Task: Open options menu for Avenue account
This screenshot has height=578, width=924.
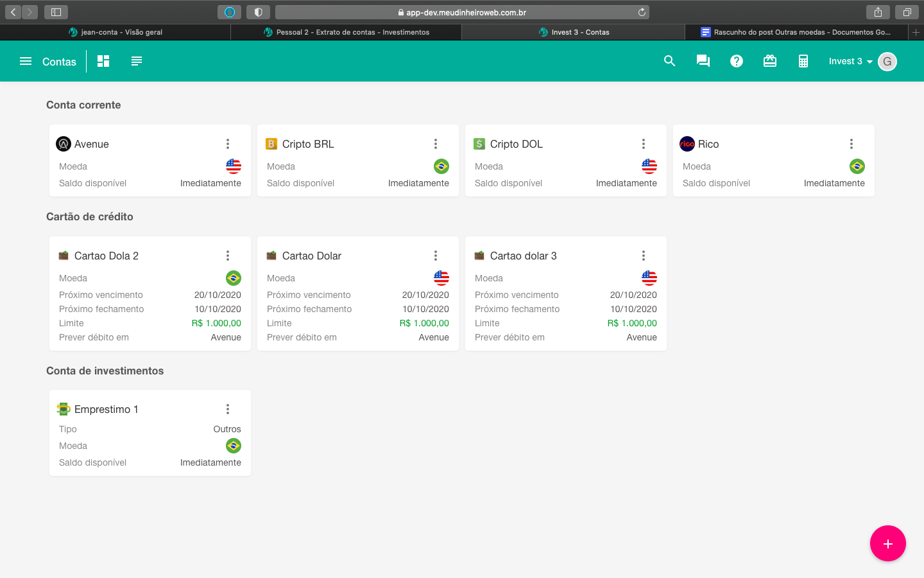Action: coord(228,144)
